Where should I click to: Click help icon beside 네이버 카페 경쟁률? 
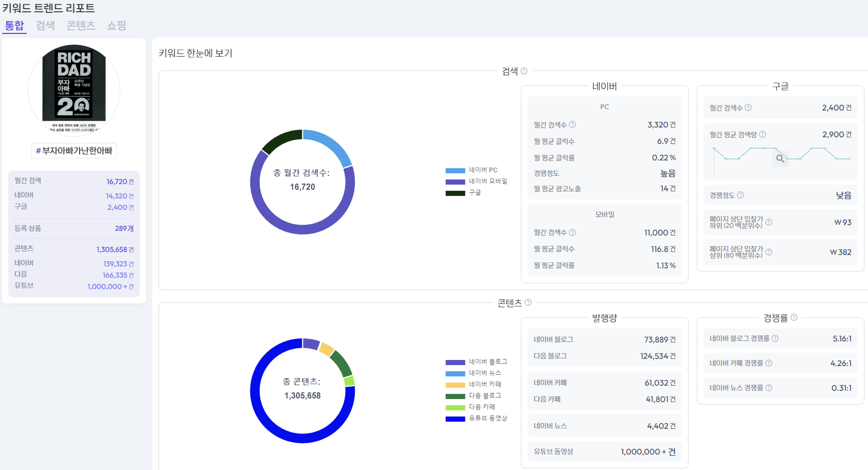769,363
